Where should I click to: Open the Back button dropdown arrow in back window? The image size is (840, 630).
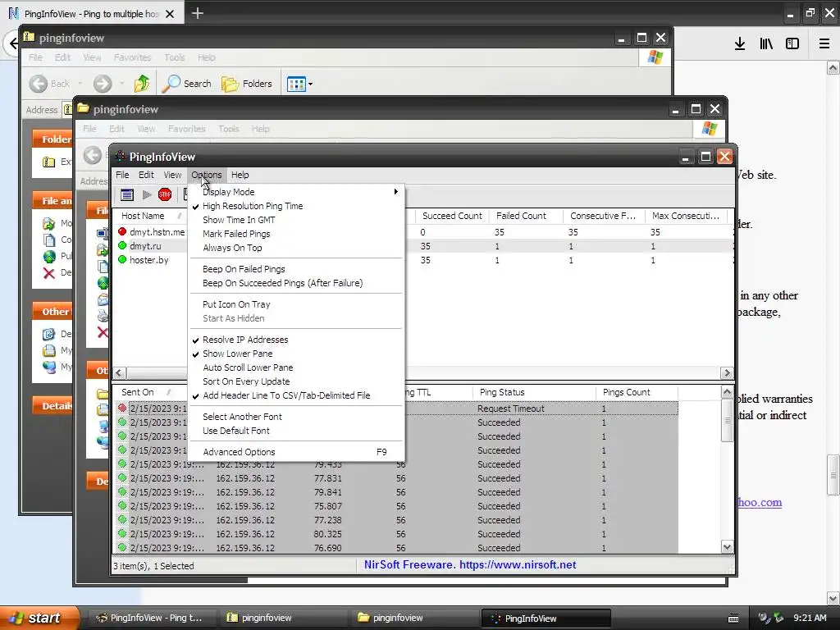coord(80,84)
